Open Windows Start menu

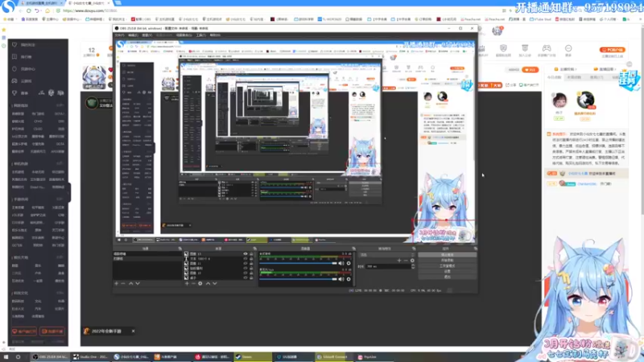(x=6, y=357)
